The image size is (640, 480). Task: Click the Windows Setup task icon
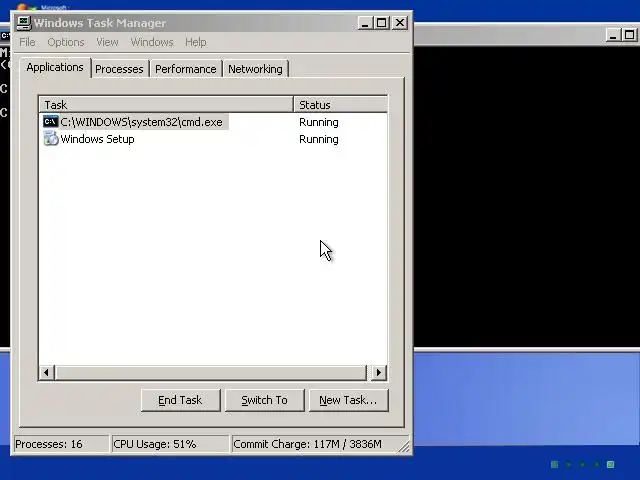pyautogui.click(x=51, y=139)
